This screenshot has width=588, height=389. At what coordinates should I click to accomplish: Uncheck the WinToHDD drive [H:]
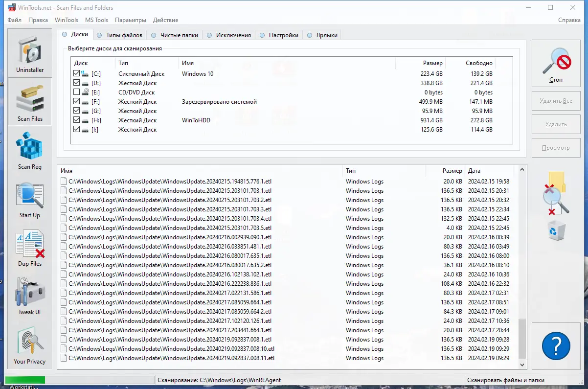[x=77, y=120]
